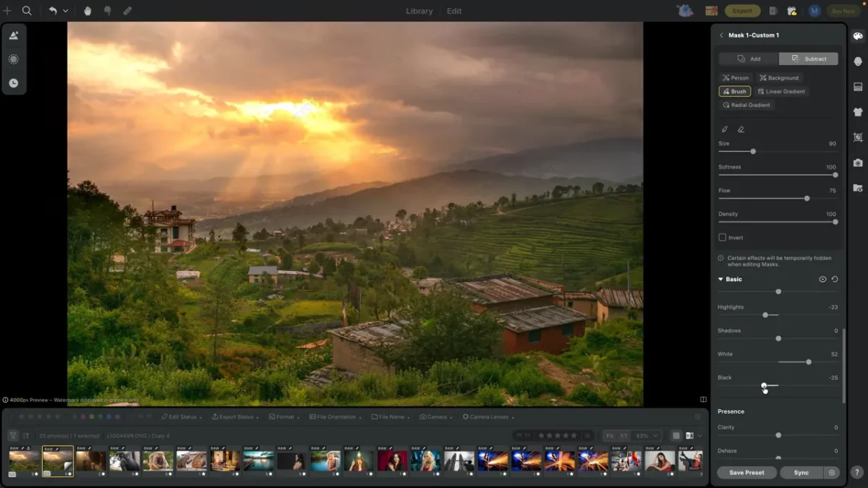Choose the Person mask option
This screenshot has width=868, height=488.
pos(736,77)
